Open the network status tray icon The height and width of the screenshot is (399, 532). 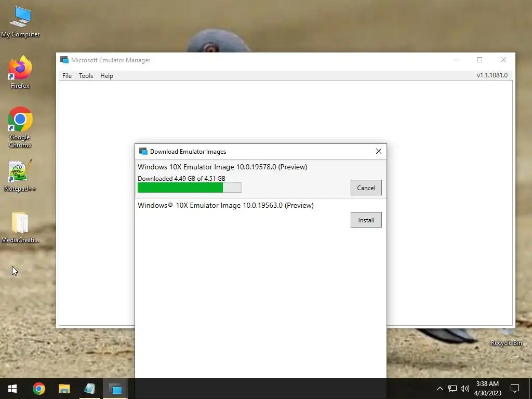(x=453, y=389)
